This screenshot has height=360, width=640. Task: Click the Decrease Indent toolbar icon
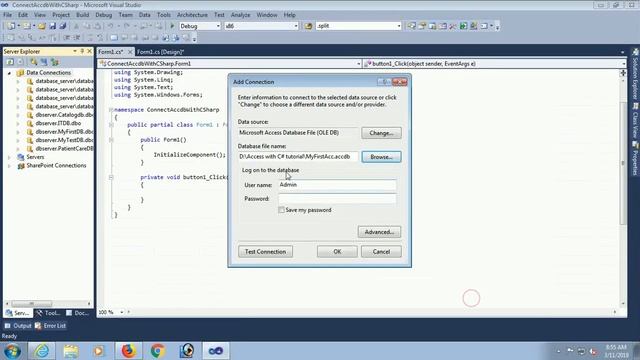click(x=67, y=38)
